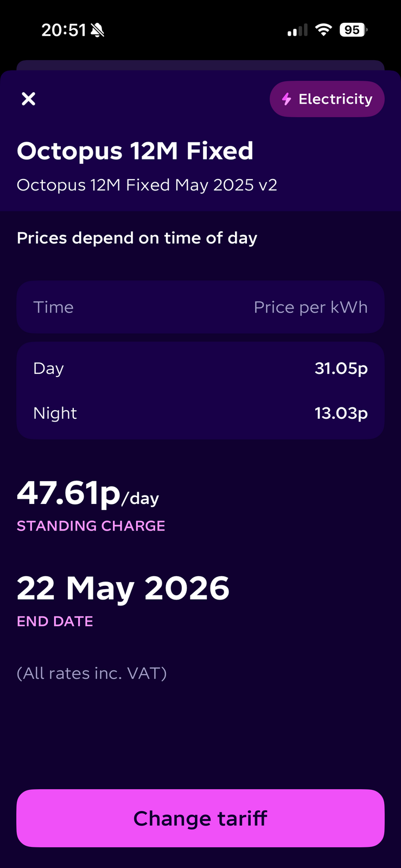Viewport: 401px width, 868px height.
Task: Tap the silent mode bell icon
Action: click(98, 30)
